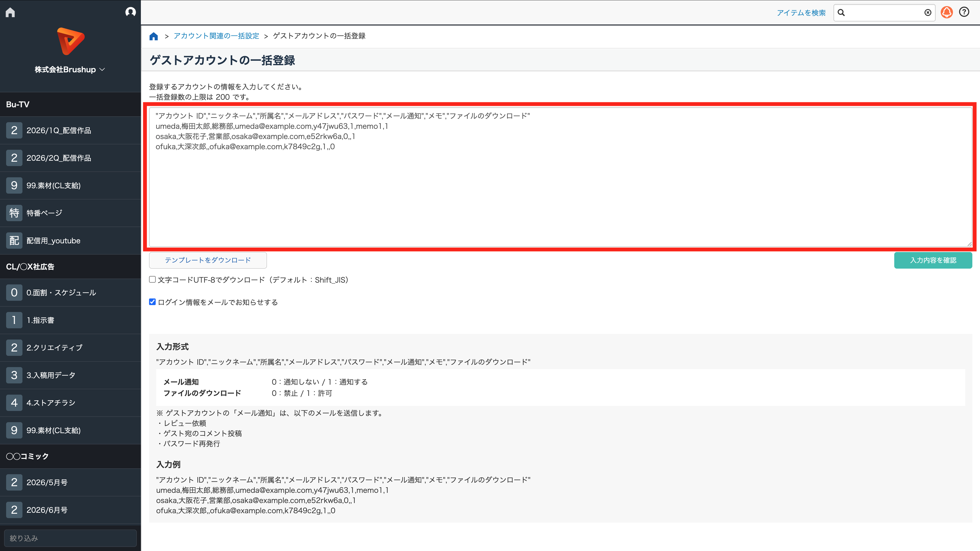Click the 1 icon beside 1.指示書

click(14, 320)
